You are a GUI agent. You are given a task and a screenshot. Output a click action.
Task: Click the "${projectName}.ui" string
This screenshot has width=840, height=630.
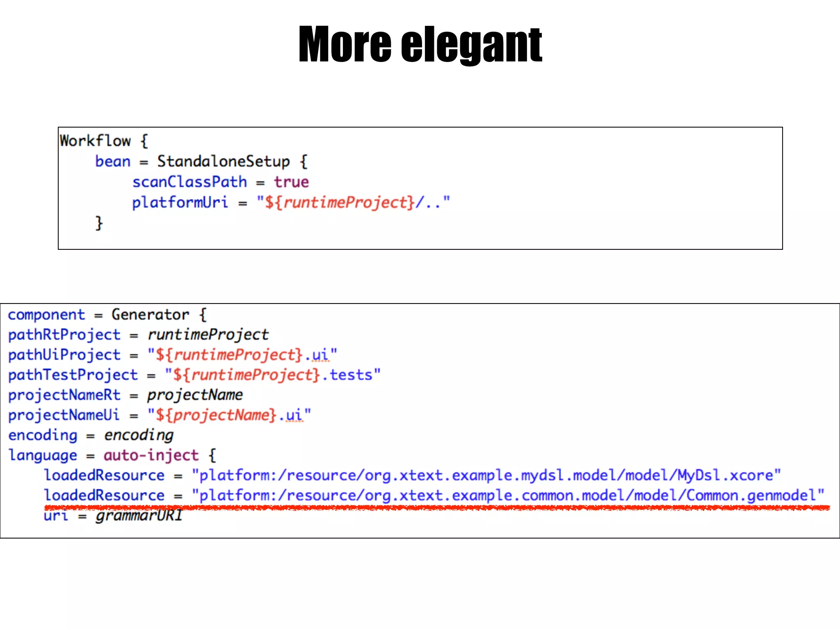(229, 415)
